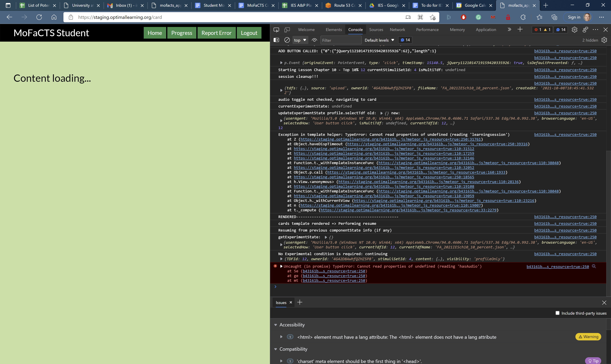Toggle device emulation mode
The width and height of the screenshot is (611, 364).
click(287, 29)
